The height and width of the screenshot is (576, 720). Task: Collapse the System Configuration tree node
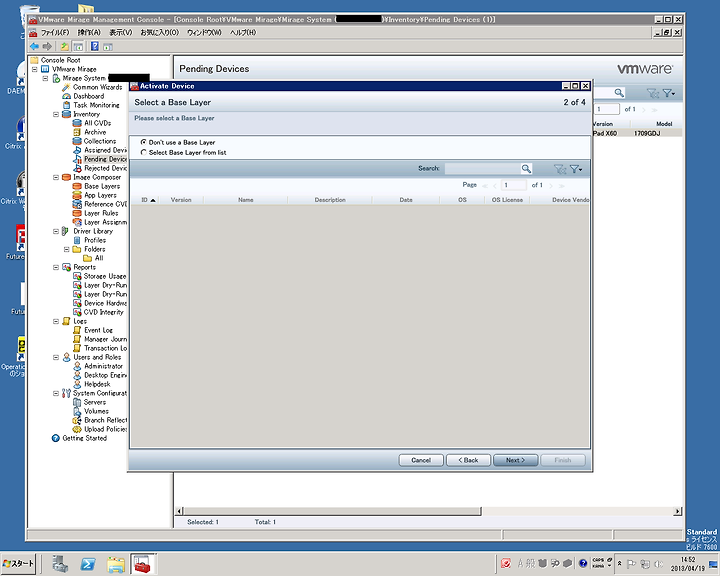tap(56, 393)
